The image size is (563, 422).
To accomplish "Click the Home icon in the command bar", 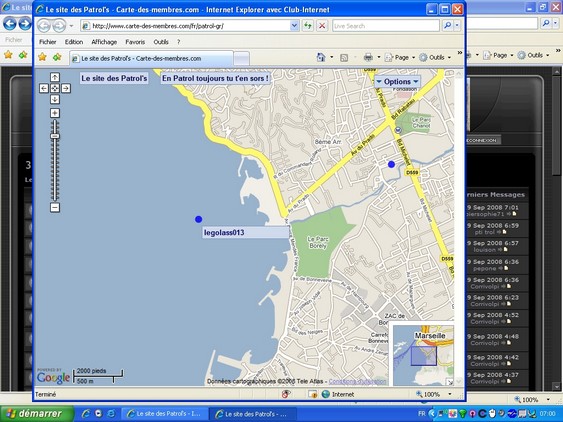I will click(321, 57).
